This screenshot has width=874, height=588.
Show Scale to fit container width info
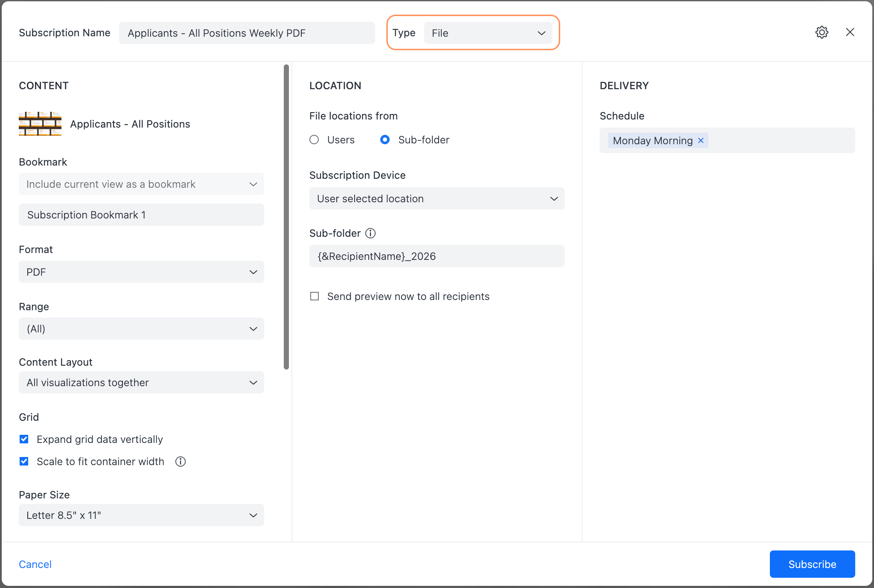click(181, 461)
